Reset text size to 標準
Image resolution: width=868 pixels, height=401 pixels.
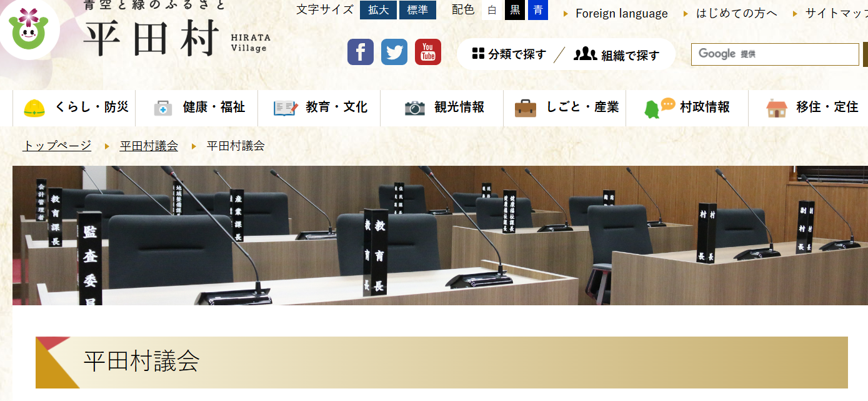point(417,10)
